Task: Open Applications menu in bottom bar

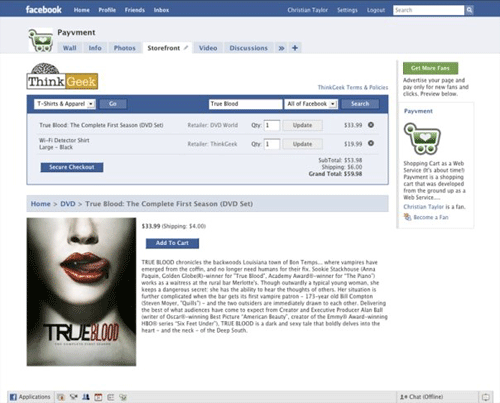Action: [x=30, y=397]
